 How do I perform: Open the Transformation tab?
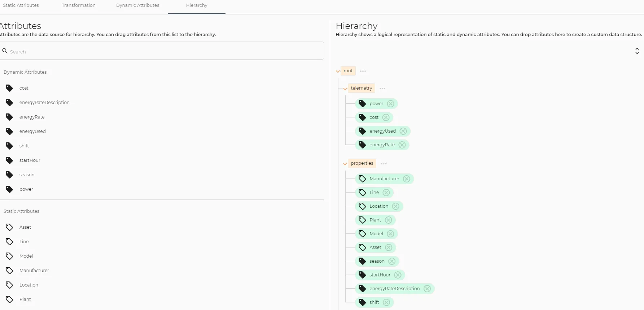[x=79, y=5]
